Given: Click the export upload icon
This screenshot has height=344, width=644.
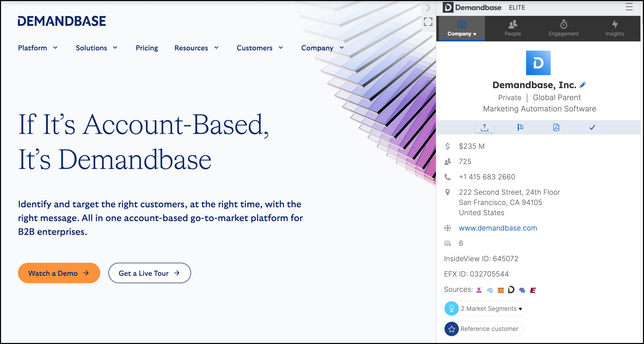Looking at the screenshot, I should (484, 127).
